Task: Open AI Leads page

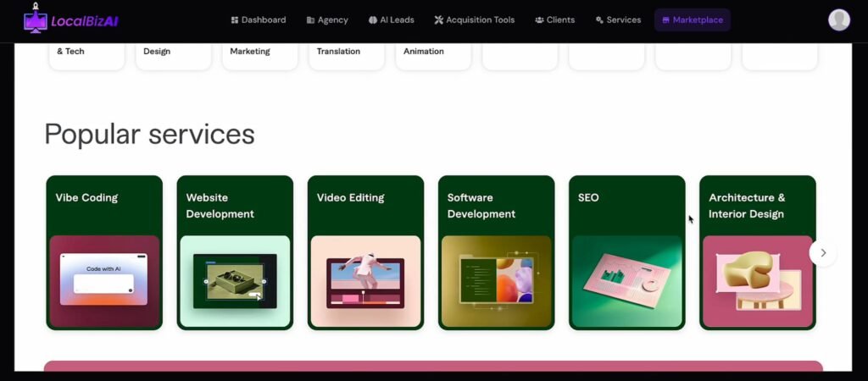Action: pyautogui.click(x=391, y=19)
